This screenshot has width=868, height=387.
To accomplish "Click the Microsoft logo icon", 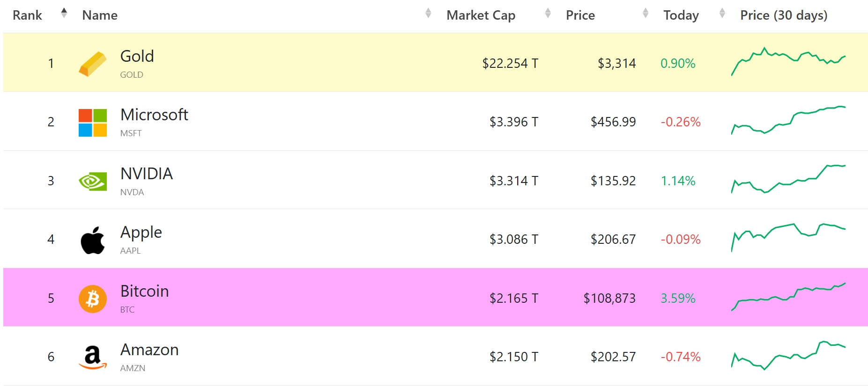I will coord(92,123).
